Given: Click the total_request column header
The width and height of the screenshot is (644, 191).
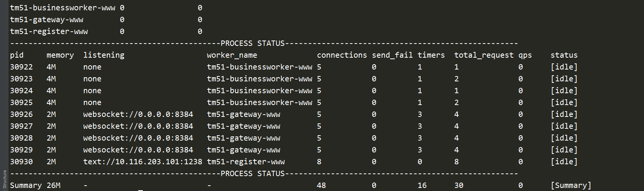Looking at the screenshot, I should pyautogui.click(x=484, y=55).
